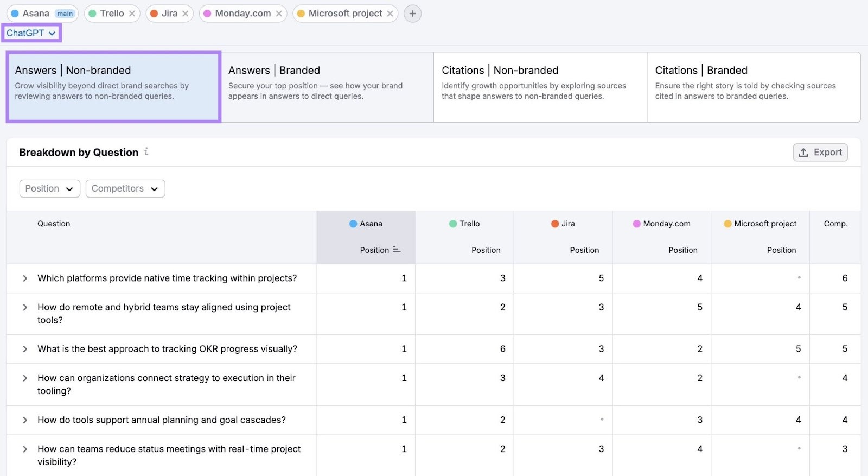Open the ChatGPT model dropdown
Viewport: 868px width, 476px height.
click(x=31, y=33)
